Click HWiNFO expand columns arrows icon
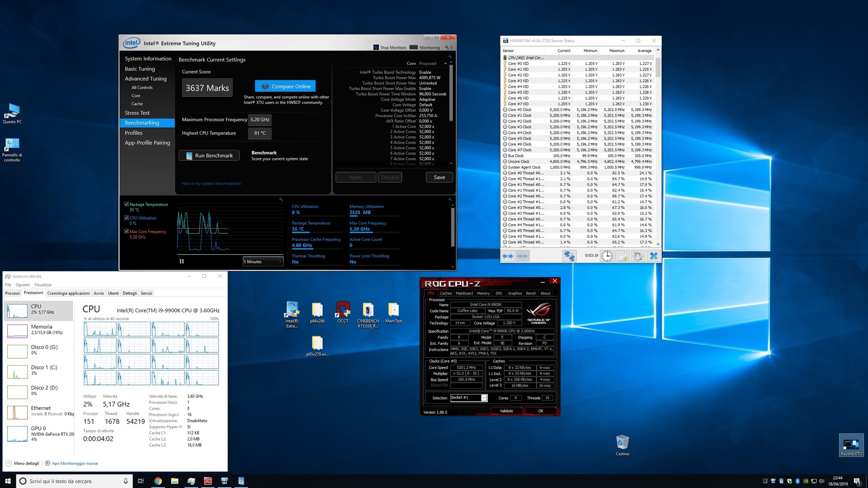 point(508,256)
